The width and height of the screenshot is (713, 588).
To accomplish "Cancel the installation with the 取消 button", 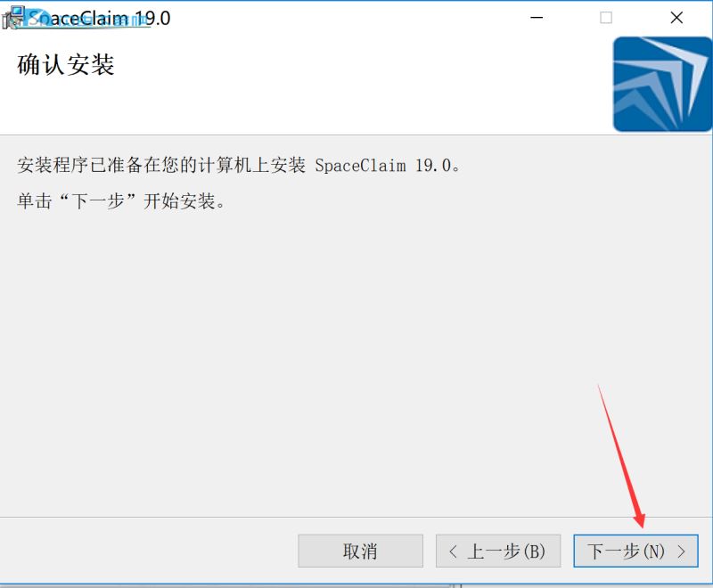I will click(x=361, y=551).
